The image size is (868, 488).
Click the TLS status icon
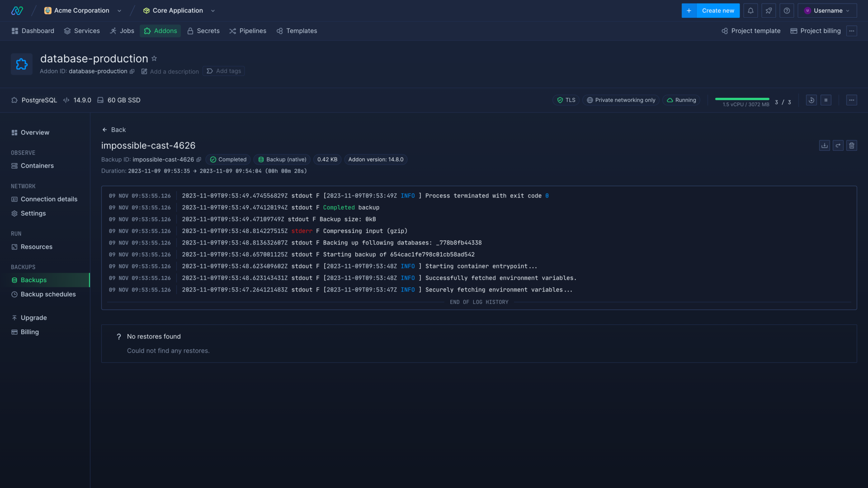559,100
